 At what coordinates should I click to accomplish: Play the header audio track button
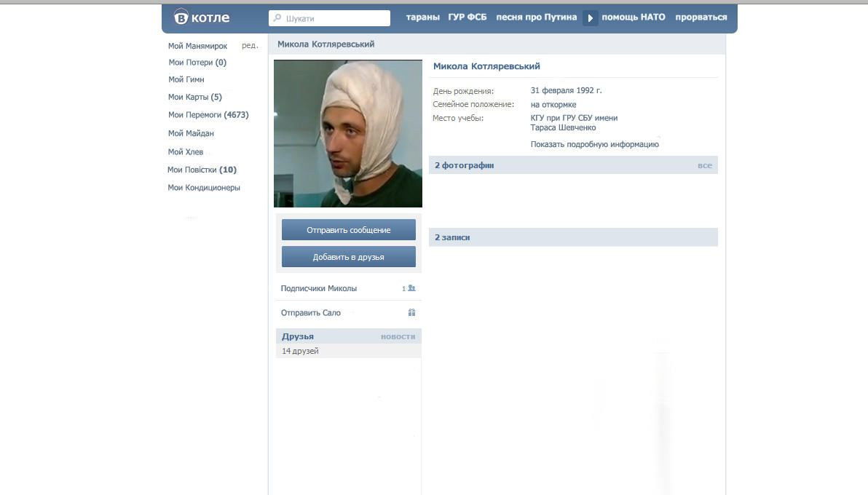coord(590,17)
